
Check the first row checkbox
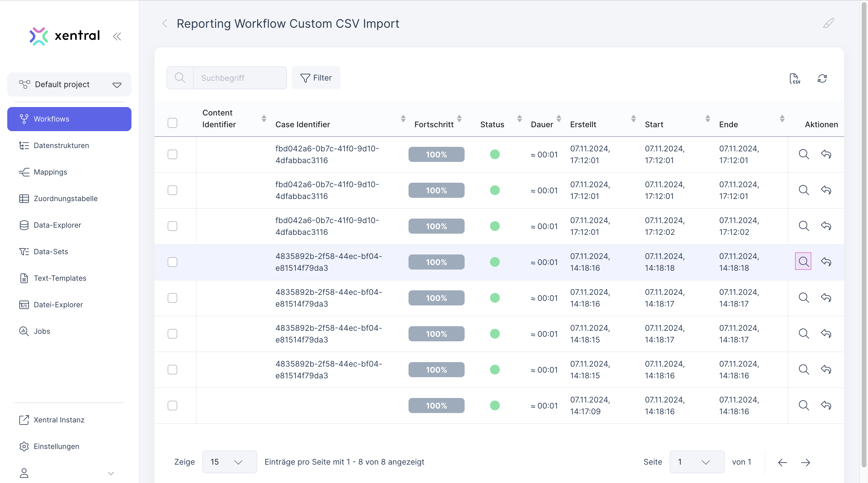pos(172,154)
